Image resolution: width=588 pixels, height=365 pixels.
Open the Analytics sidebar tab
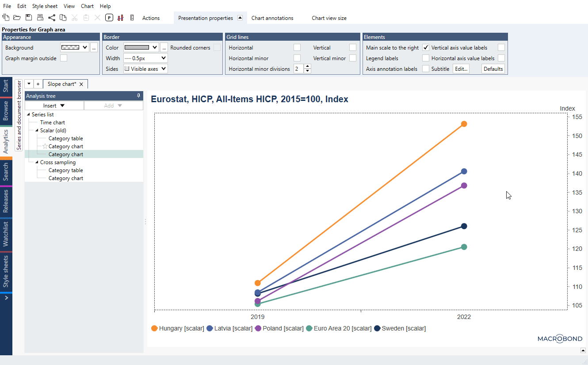click(6, 141)
